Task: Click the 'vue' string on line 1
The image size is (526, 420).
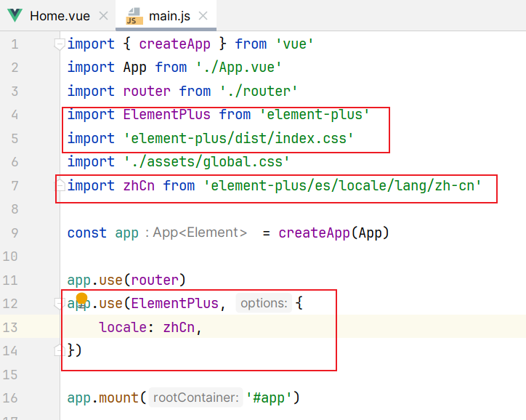Action: [x=294, y=44]
